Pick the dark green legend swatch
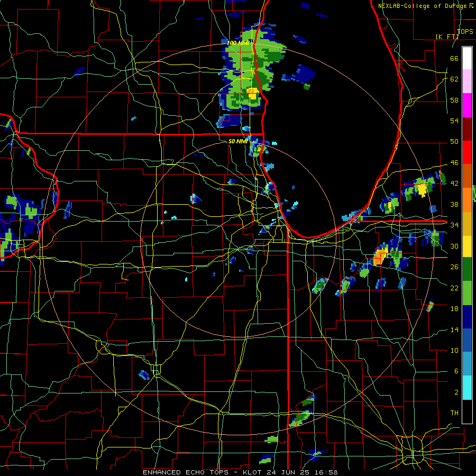Viewport: 476px width, 476px height. 467,269
